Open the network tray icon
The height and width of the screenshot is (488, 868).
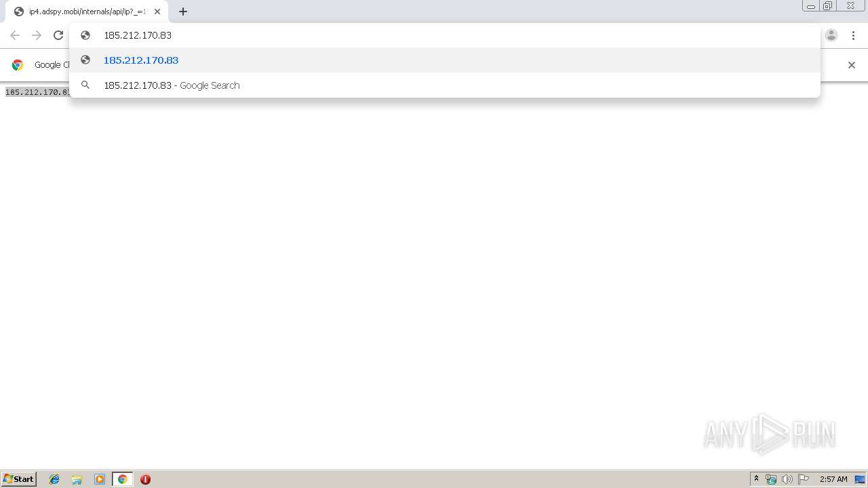pyautogui.click(x=771, y=479)
